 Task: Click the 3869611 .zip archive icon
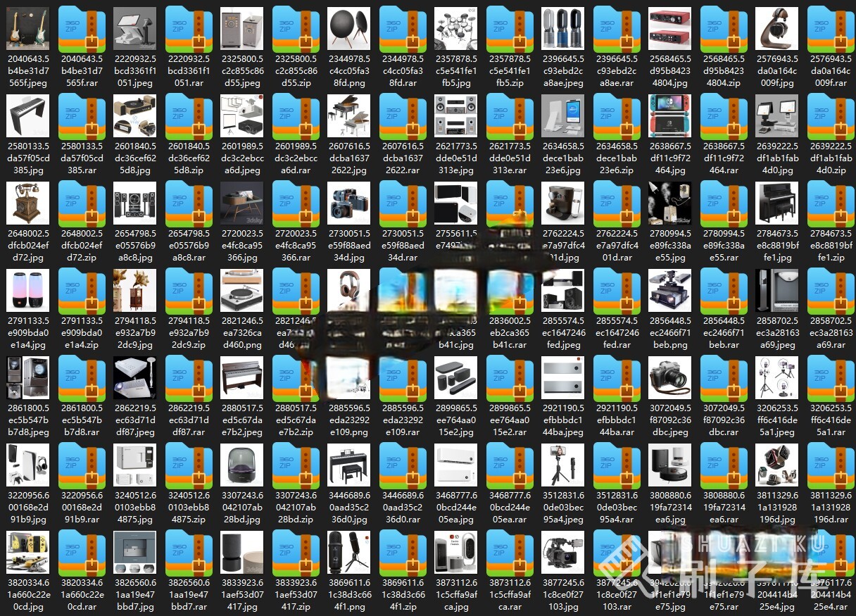[x=403, y=553]
